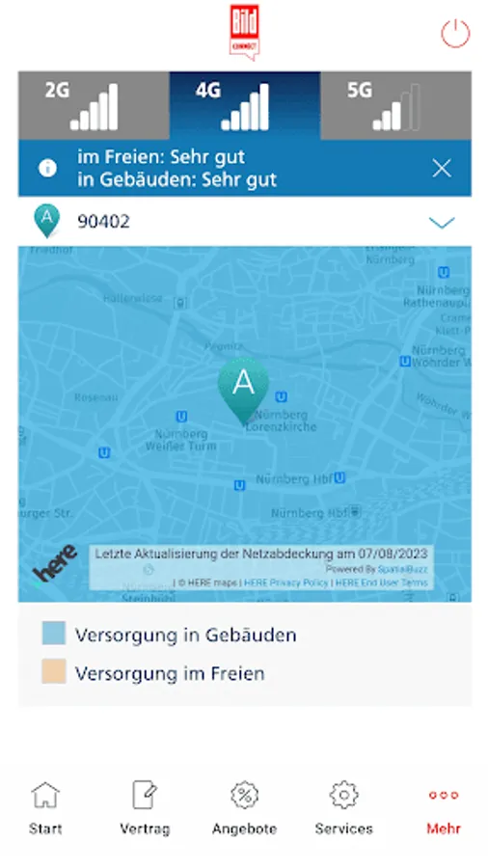Expand the 90402 location chevron
The height and width of the screenshot is (868, 488).
tap(442, 222)
